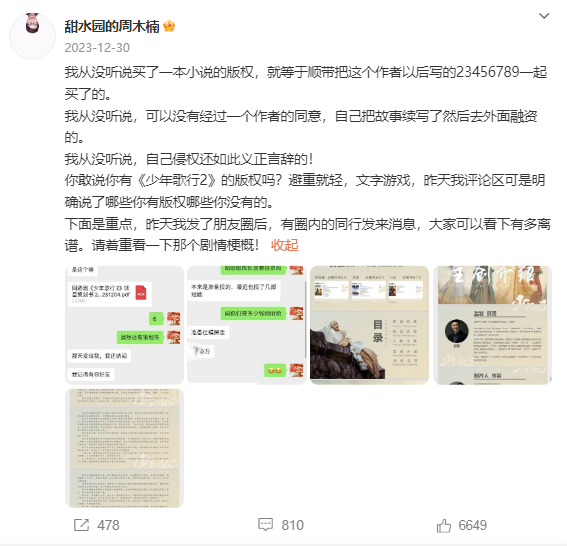The image size is (567, 546).
Task: Click the user avatar picture
Action: tap(33, 36)
